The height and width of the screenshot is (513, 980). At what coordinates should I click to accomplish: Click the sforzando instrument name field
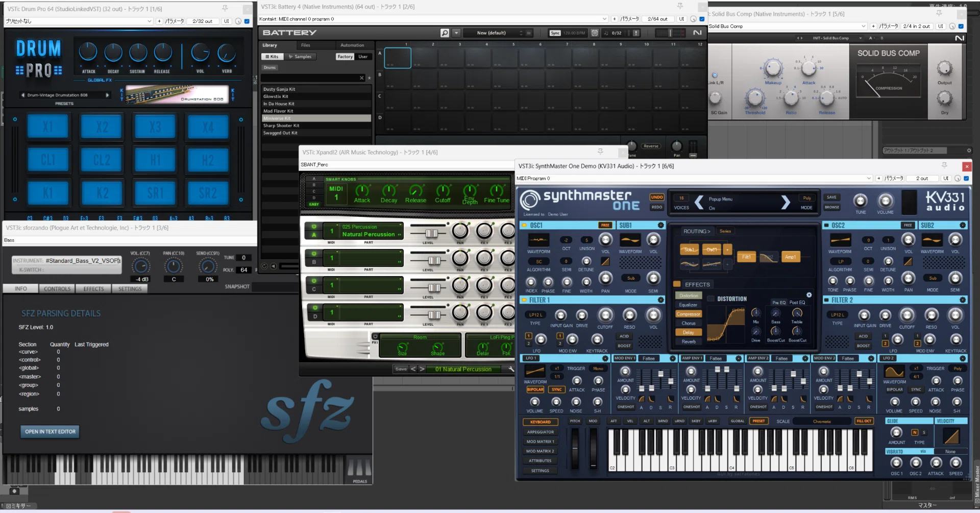[x=83, y=260]
